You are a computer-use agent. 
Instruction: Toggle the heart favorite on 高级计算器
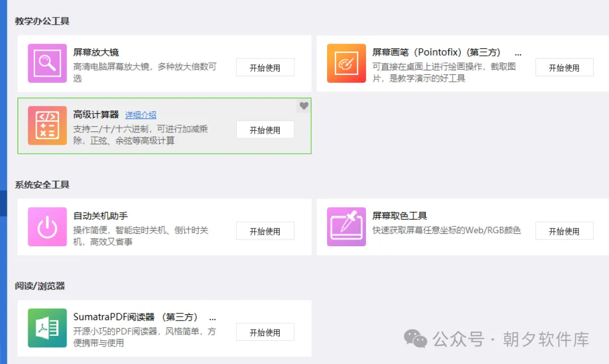tap(303, 106)
